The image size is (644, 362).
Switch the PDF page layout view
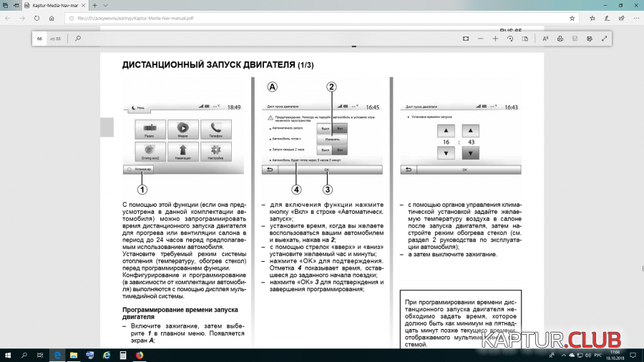[x=525, y=38]
